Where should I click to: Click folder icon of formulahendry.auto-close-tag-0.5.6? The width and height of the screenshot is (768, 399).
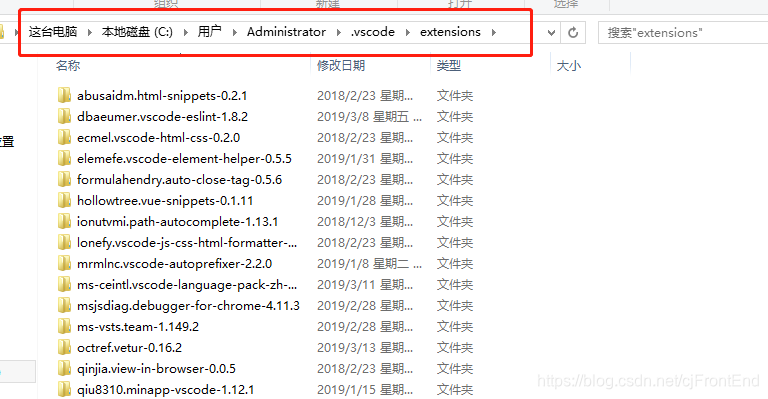click(x=64, y=179)
